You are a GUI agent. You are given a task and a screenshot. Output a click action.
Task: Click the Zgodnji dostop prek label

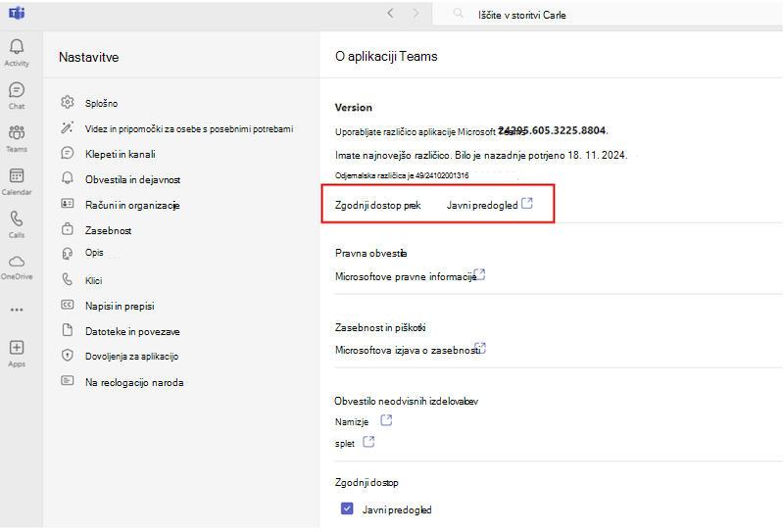[378, 205]
